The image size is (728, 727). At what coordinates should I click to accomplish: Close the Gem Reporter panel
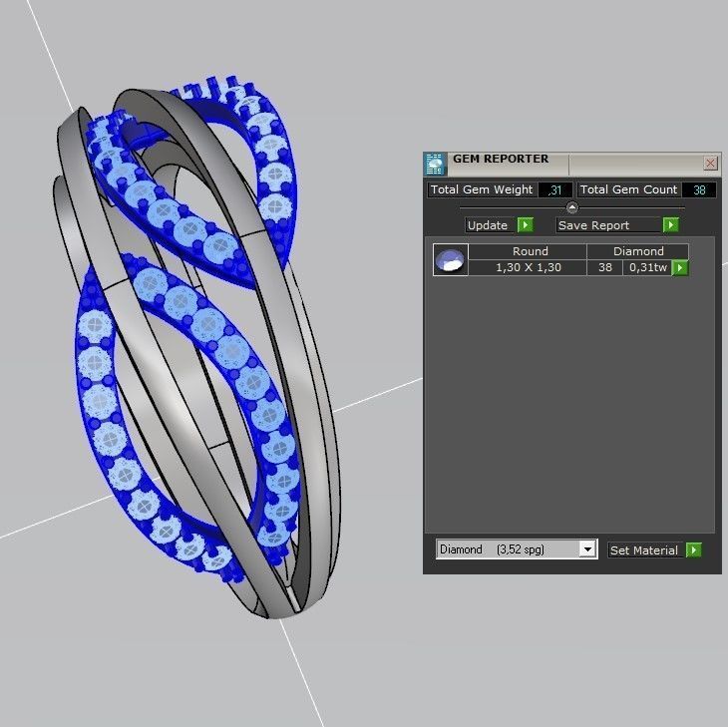(x=710, y=163)
